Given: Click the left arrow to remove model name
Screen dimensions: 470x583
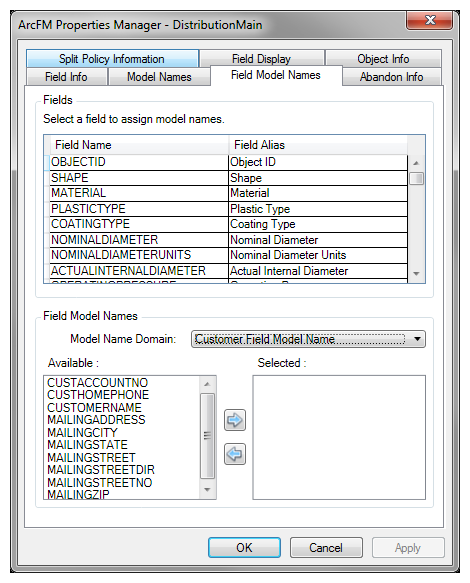Looking at the screenshot, I should pos(235,454).
